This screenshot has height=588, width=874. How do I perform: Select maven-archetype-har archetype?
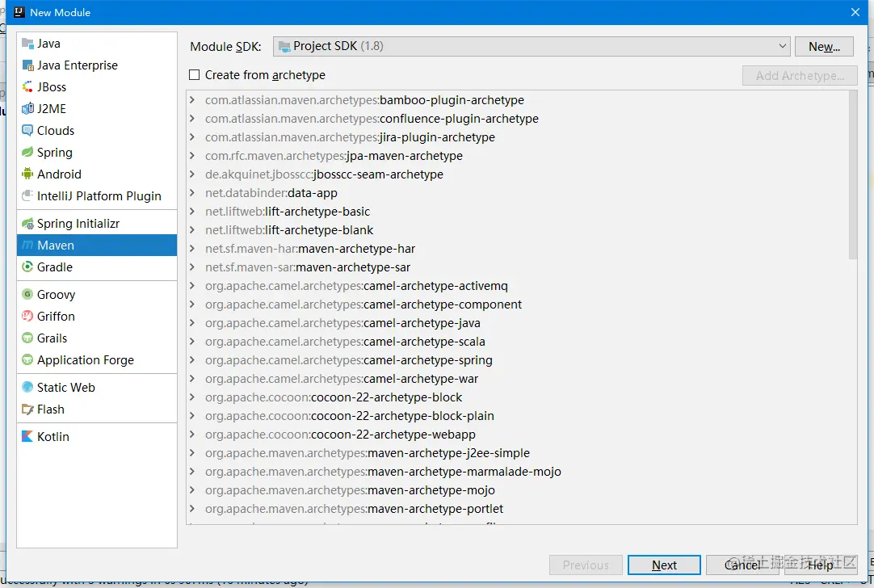(x=310, y=249)
